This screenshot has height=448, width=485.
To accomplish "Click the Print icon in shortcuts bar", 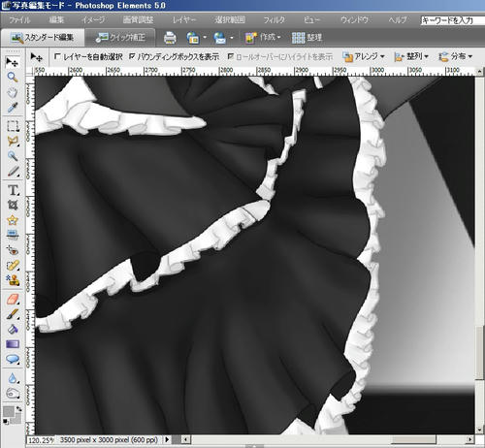I will click(170, 38).
